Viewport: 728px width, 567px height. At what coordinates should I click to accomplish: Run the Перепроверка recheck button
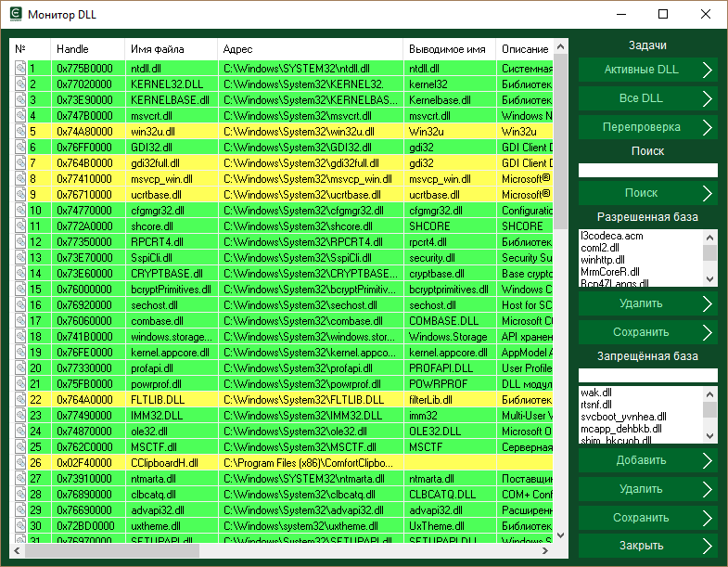(647, 126)
